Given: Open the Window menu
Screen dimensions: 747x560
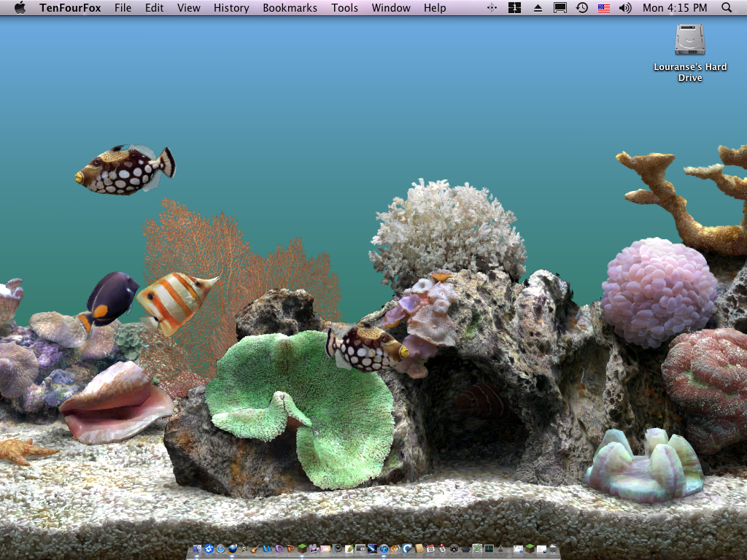Looking at the screenshot, I should pos(391,8).
